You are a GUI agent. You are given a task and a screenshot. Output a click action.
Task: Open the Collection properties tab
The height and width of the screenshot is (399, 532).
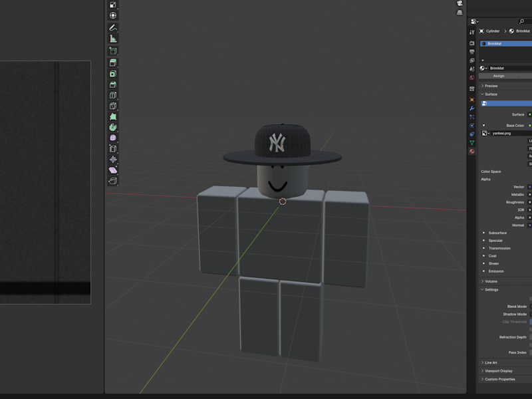[471, 89]
